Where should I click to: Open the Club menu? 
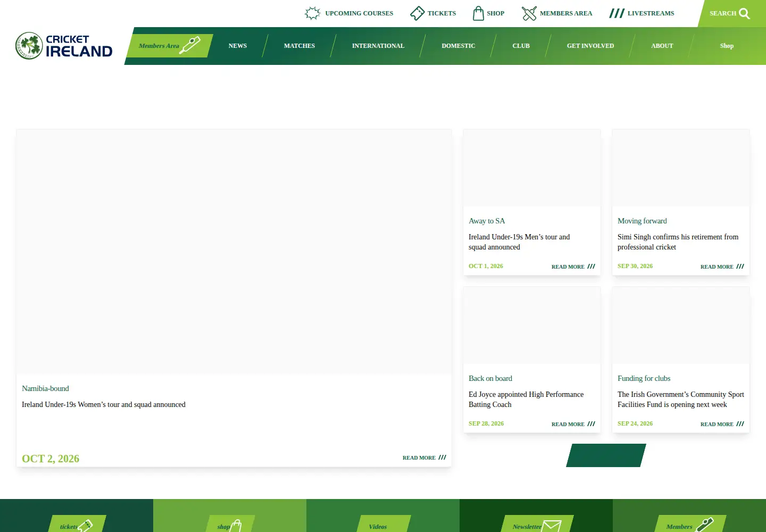(521, 46)
